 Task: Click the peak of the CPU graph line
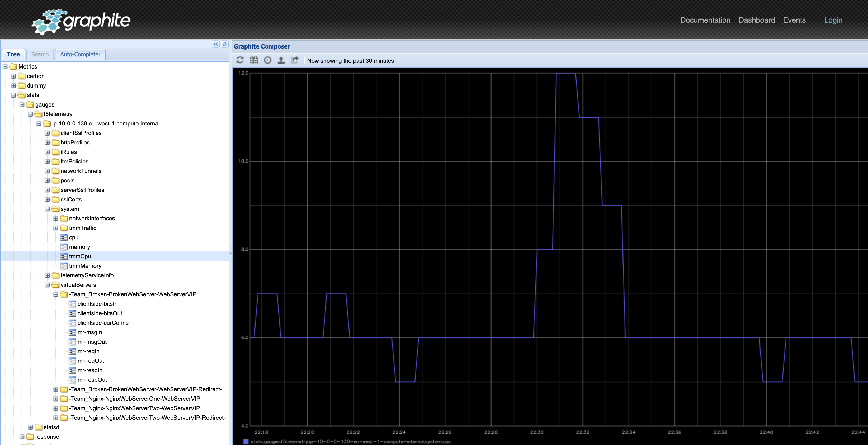pos(566,73)
